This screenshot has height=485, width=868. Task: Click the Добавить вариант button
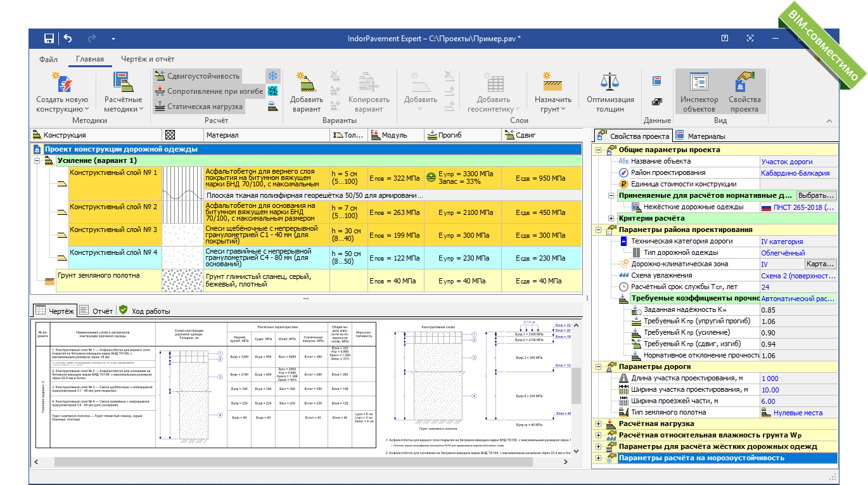pyautogui.click(x=307, y=93)
